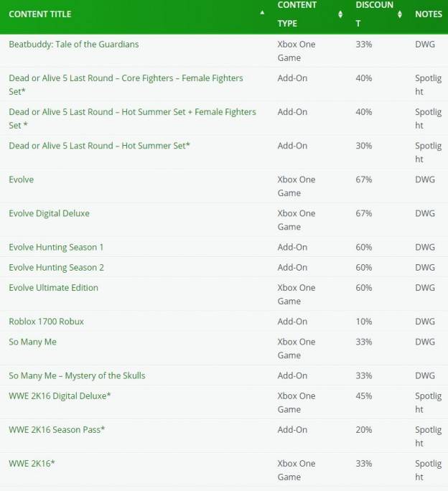Open WWE 2K16 Digital Deluxe link
The height and width of the screenshot is (491, 448).
(x=60, y=396)
